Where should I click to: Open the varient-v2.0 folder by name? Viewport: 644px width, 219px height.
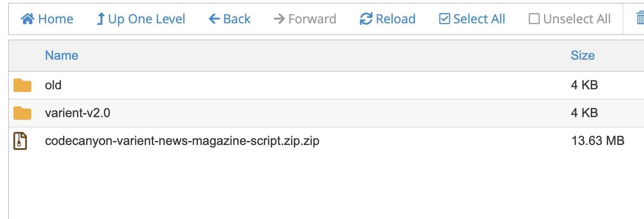coord(77,113)
